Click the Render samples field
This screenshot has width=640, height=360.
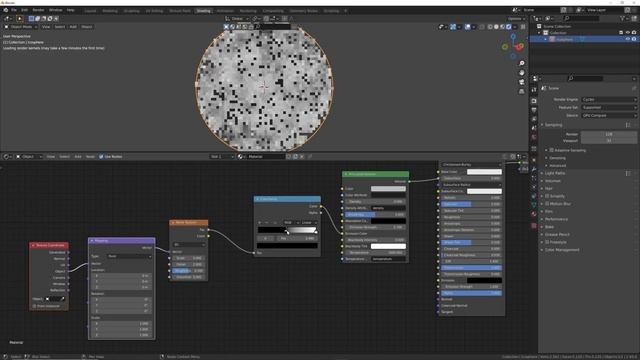pyautogui.click(x=609, y=134)
